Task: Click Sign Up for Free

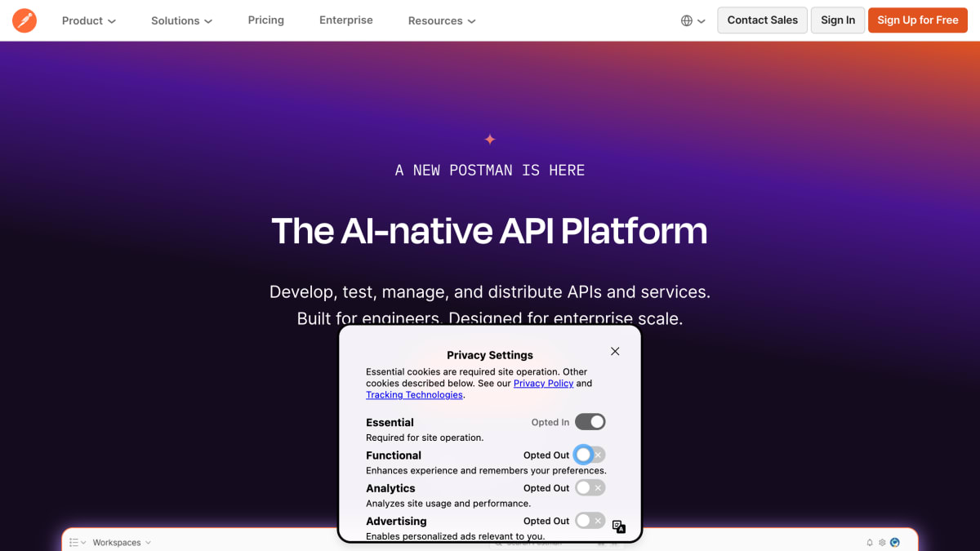Action: [x=918, y=20]
